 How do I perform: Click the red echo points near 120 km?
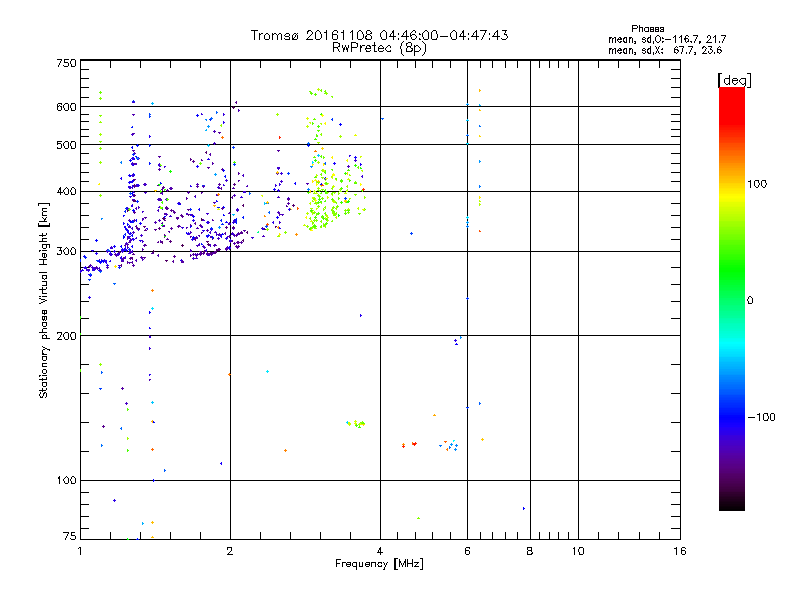click(409, 445)
